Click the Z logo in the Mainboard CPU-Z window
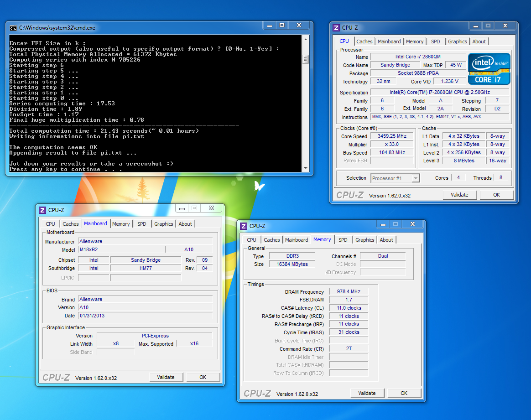The height and width of the screenshot is (420, 531). tap(42, 210)
